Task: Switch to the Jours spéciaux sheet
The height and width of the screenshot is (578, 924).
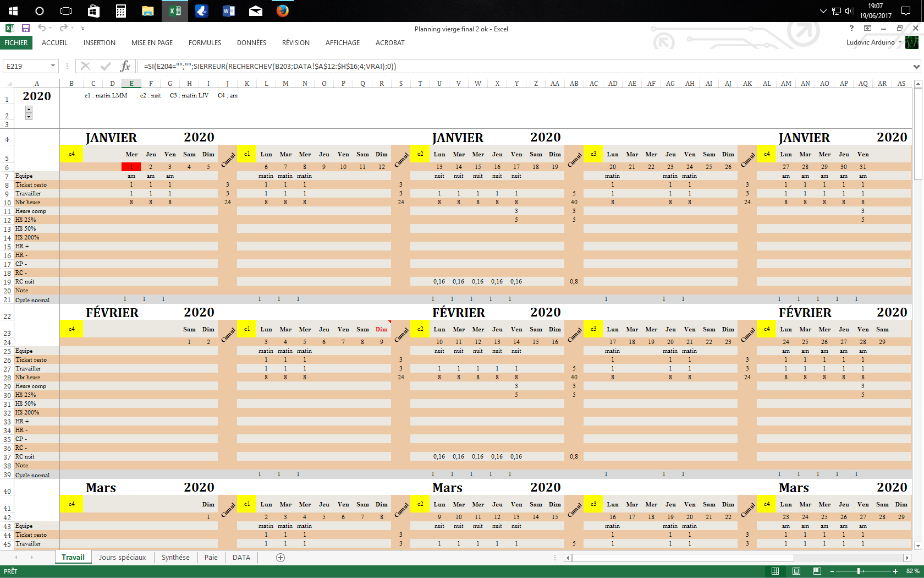Action: coord(123,558)
